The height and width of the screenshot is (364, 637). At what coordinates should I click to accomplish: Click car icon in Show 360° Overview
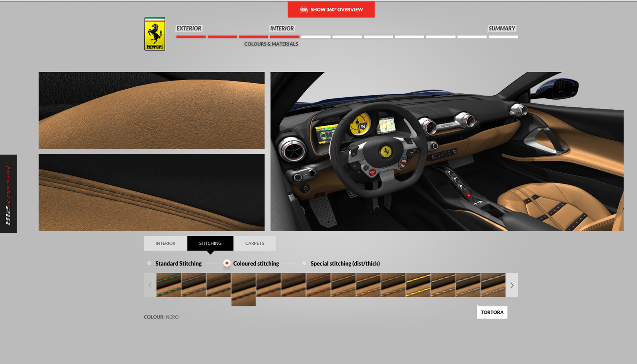tap(303, 10)
